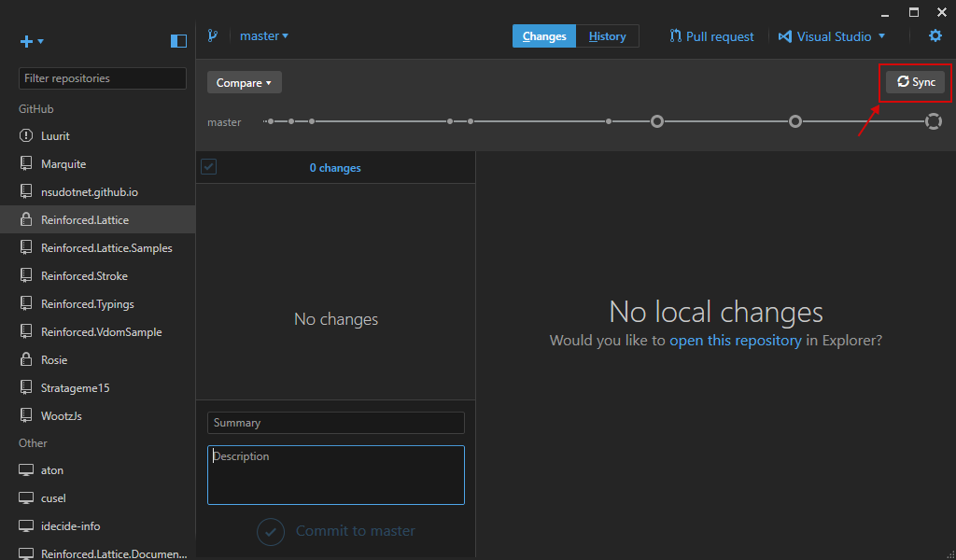Click the book icon beside Reinforced.Typings
Image resolution: width=956 pixels, height=560 pixels.
[26, 303]
